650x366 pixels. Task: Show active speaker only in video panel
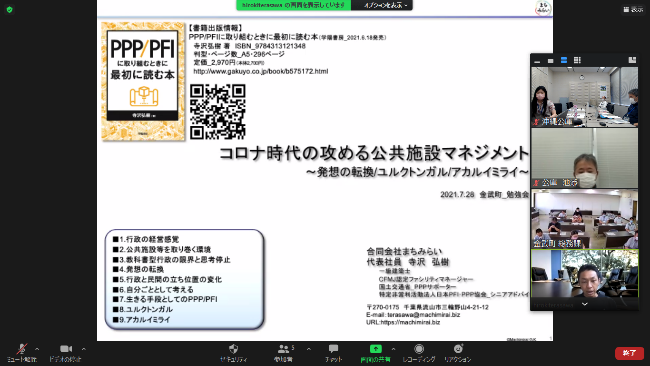point(551,61)
